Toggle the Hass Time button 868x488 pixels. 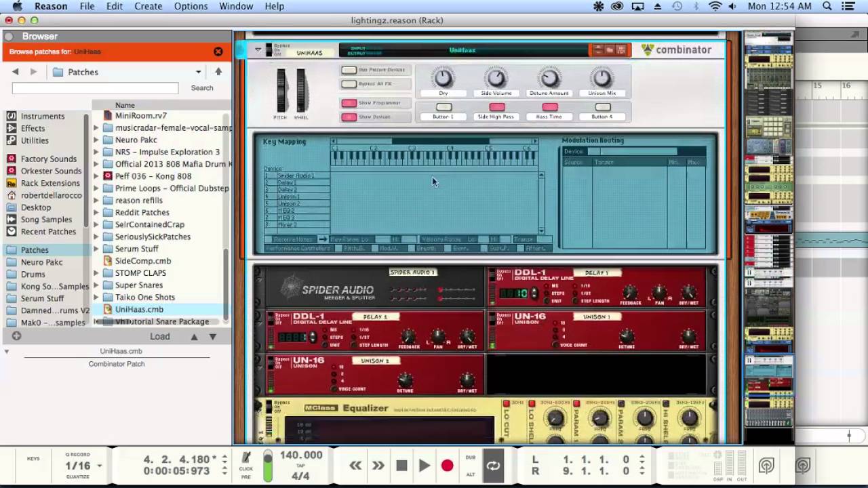click(549, 107)
